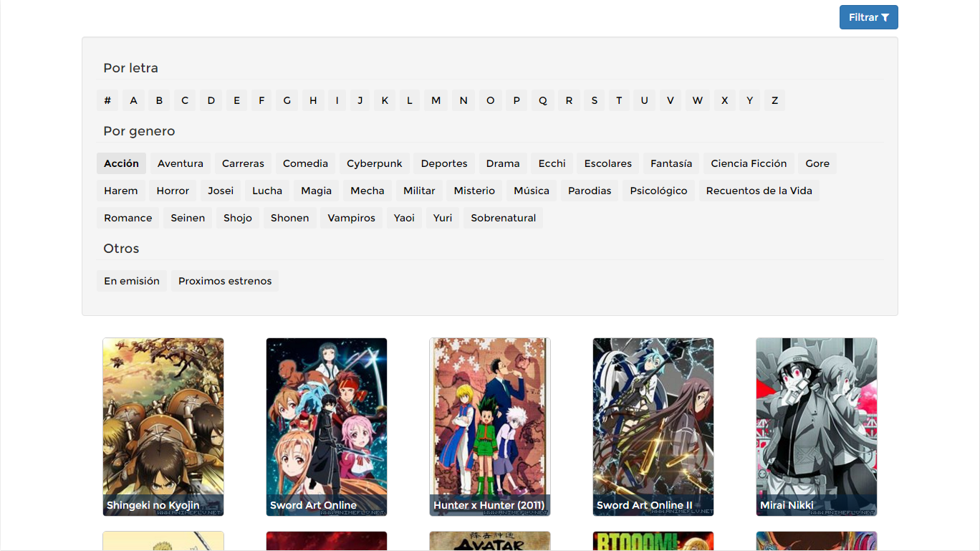980x551 pixels.
Task: Select Recuentos de la Vida genre
Action: (759, 191)
